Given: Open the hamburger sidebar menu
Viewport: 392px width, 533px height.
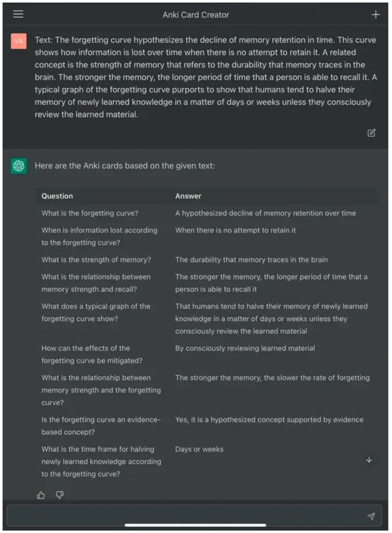Looking at the screenshot, I should coord(18,14).
